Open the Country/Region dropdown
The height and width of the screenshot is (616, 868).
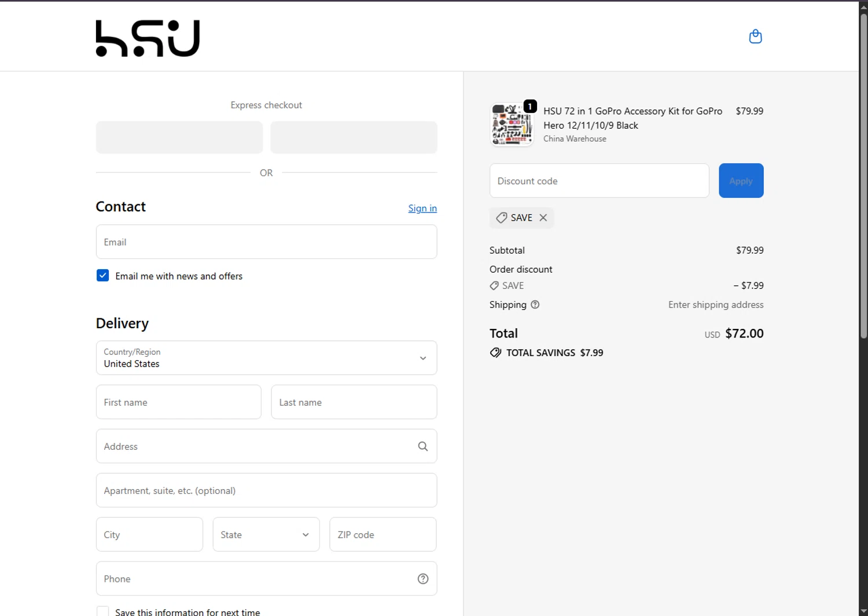[x=266, y=358]
